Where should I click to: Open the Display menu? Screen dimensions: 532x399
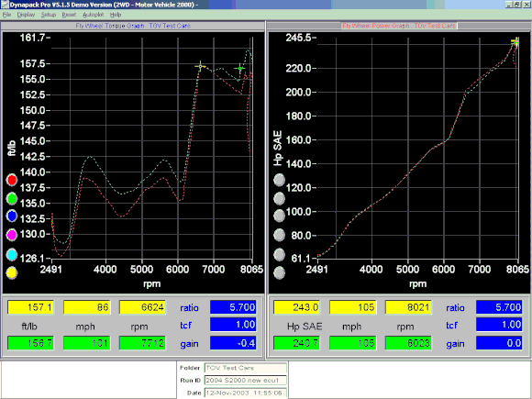coord(26,15)
